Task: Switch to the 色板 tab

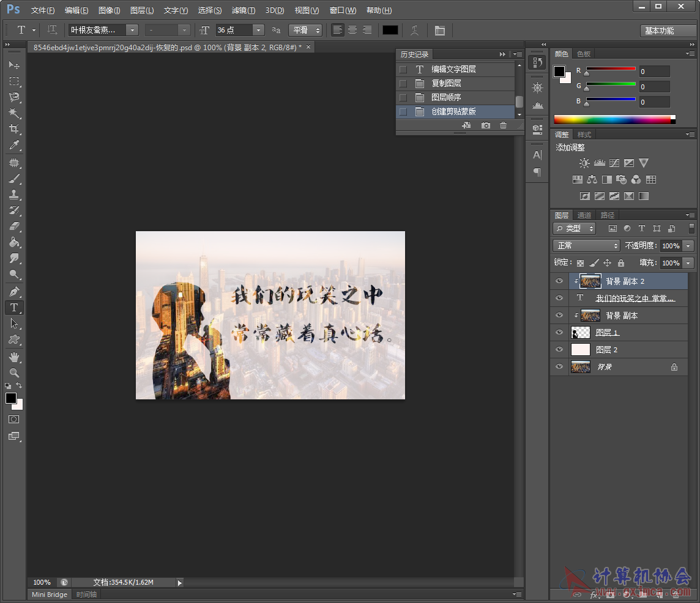Action: pyautogui.click(x=584, y=54)
